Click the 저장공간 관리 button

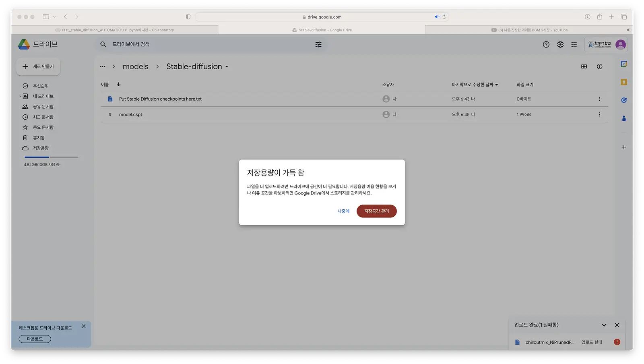(x=377, y=211)
